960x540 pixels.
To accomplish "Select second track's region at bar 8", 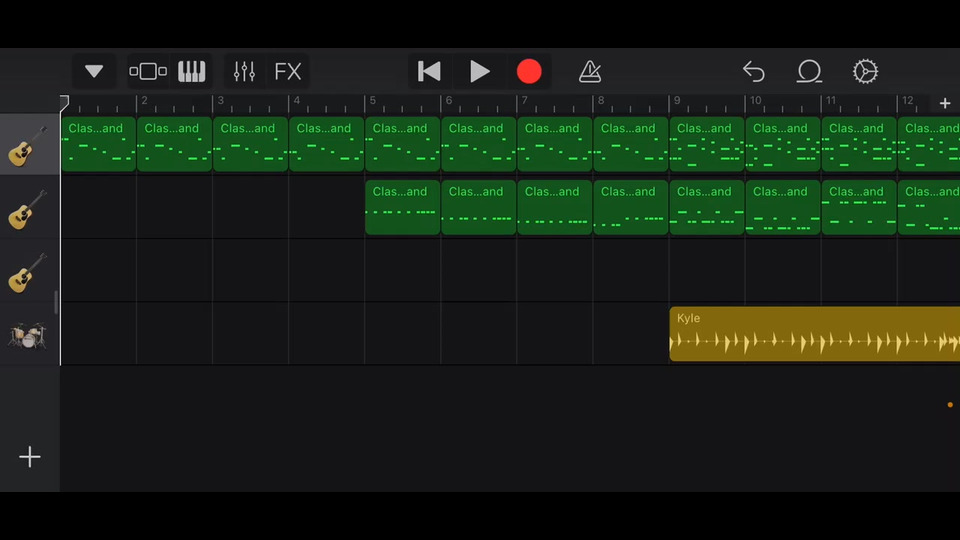I will point(631,207).
